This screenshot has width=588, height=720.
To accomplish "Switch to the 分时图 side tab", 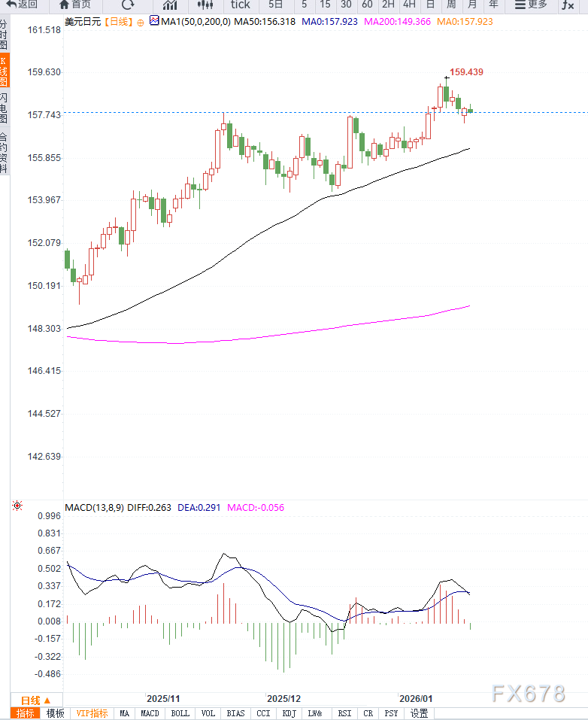I will (4, 34).
